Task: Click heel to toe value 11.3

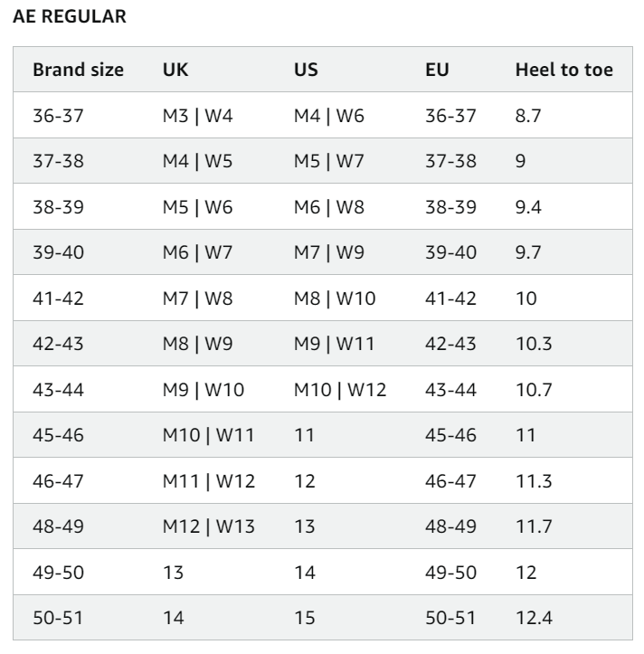Action: coord(533,481)
